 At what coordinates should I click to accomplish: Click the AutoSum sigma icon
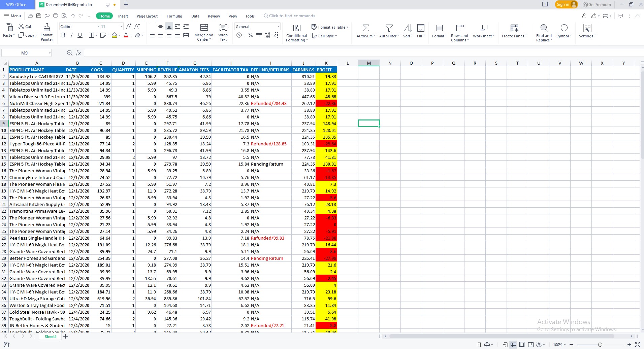[366, 28]
